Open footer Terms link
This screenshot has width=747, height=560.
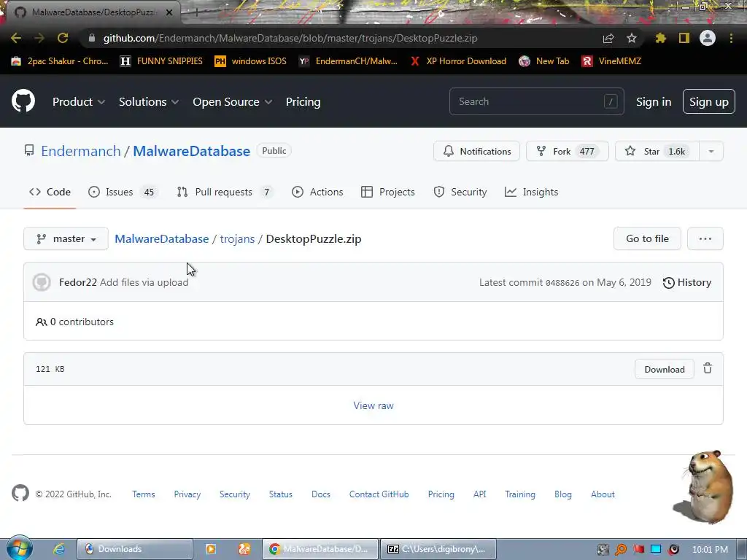(144, 494)
